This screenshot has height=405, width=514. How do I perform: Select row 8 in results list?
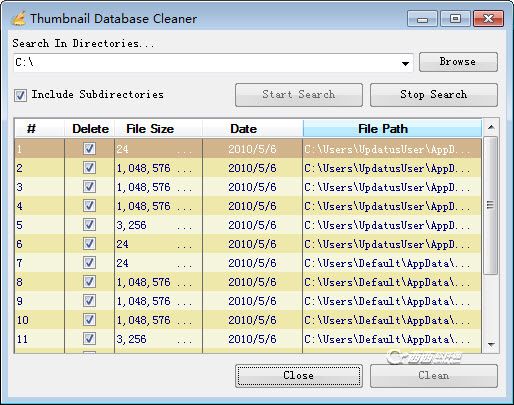pyautogui.click(x=248, y=282)
